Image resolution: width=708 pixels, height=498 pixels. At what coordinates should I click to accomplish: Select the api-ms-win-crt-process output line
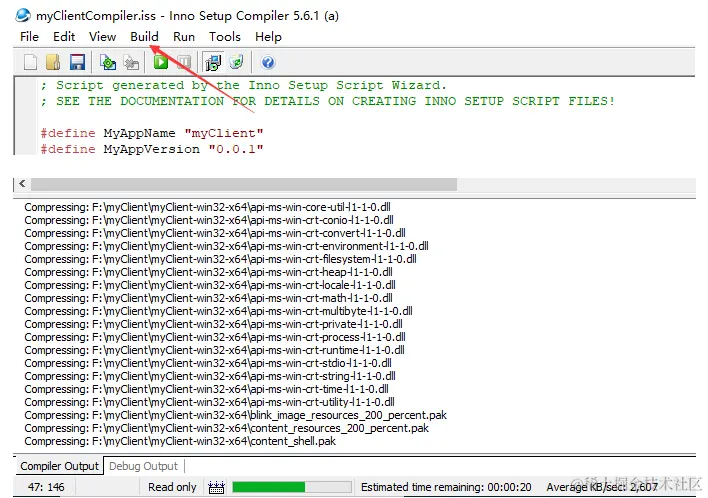pyautogui.click(x=215, y=337)
